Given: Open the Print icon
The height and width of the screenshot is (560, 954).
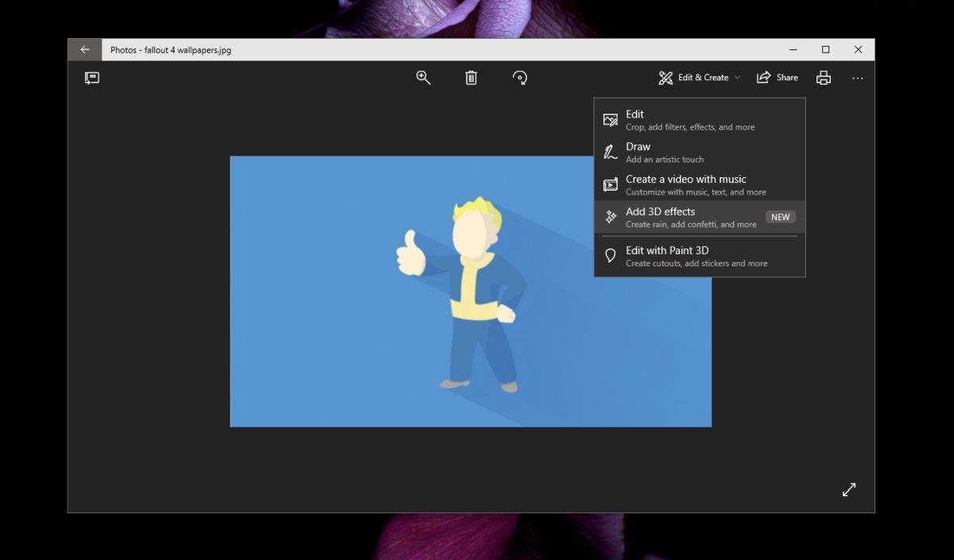Looking at the screenshot, I should (823, 77).
